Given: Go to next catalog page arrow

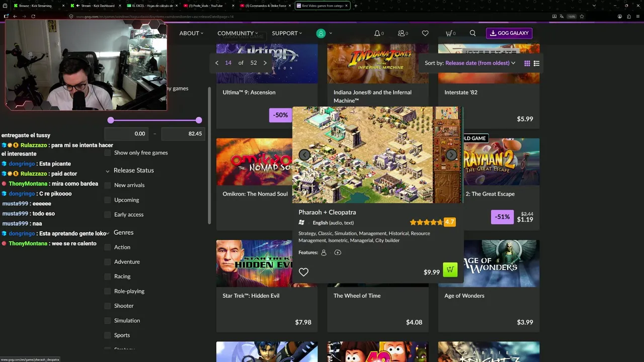Looking at the screenshot, I should [x=265, y=63].
